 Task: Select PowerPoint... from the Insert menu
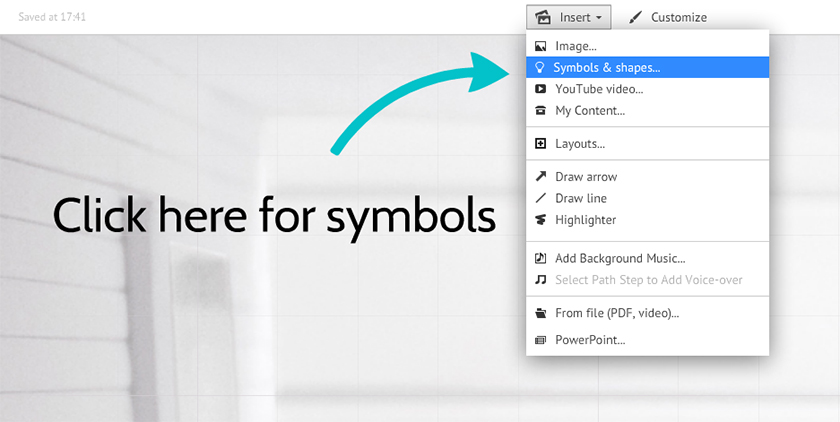click(x=647, y=340)
